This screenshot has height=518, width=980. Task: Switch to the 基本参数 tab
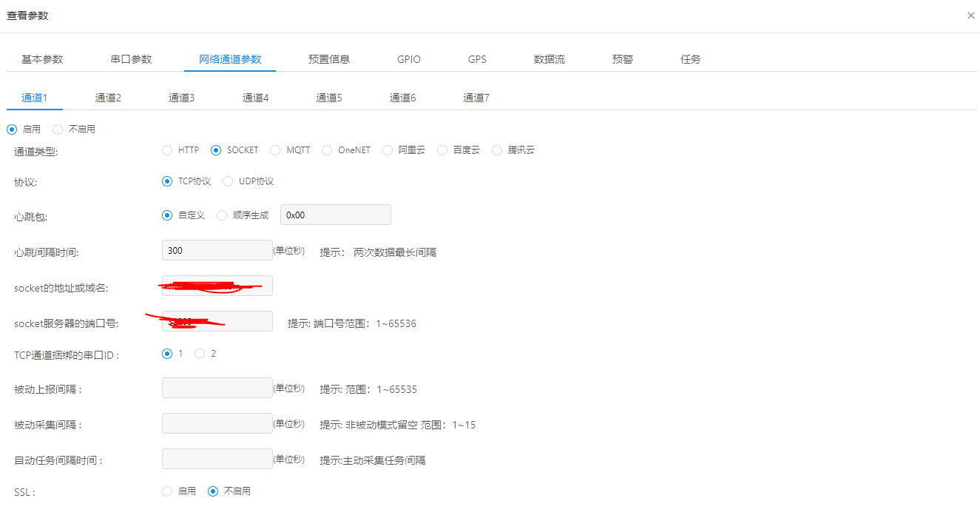coord(42,59)
